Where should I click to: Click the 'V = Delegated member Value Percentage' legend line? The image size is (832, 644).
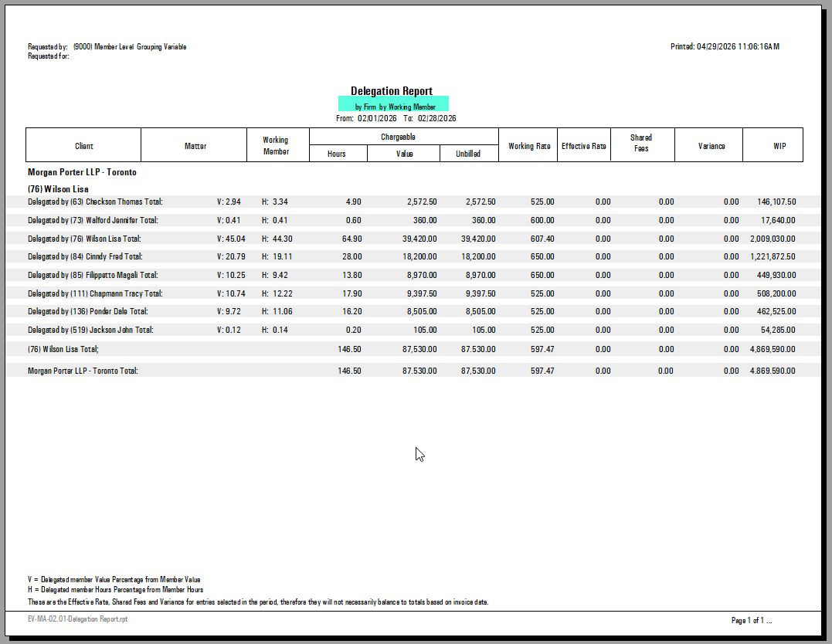tap(114, 580)
